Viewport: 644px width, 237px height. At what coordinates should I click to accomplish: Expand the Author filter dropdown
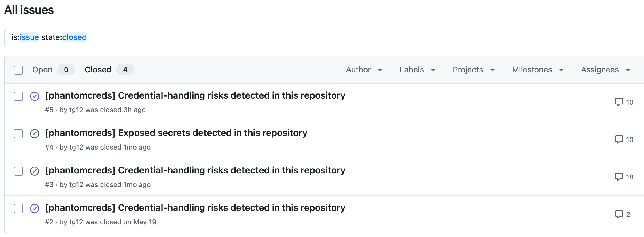[364, 70]
